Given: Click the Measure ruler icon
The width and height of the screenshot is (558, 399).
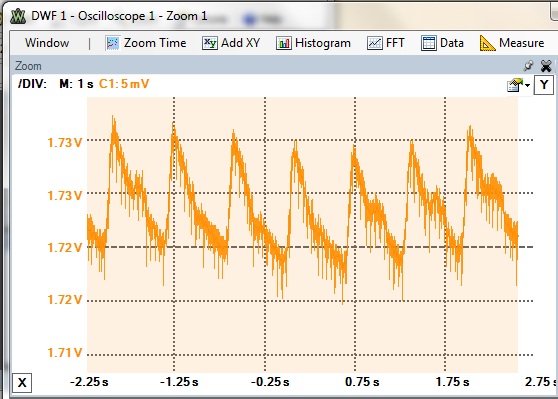Looking at the screenshot, I should pyautogui.click(x=487, y=43).
